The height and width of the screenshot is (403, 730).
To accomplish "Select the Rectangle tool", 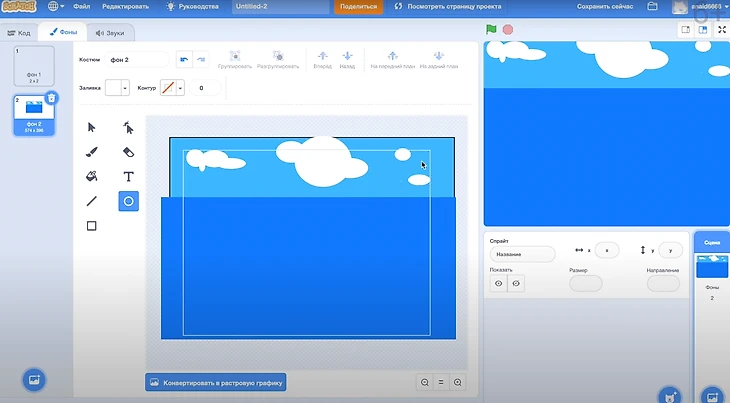I will point(92,226).
